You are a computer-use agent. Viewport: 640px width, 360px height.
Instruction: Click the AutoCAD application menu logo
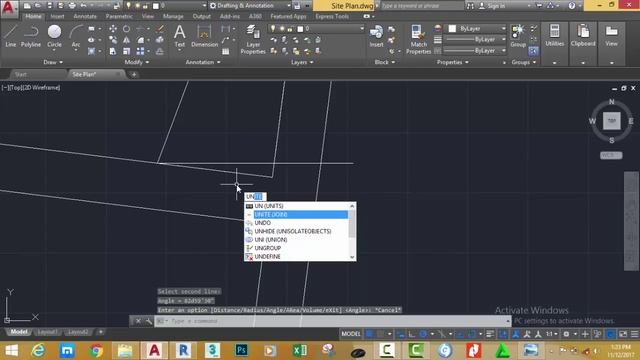point(8,8)
